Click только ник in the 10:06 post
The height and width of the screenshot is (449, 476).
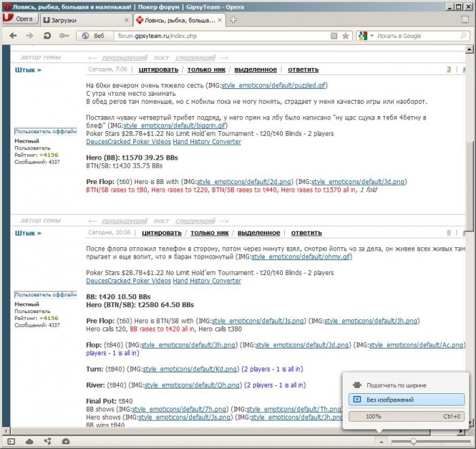coord(209,232)
